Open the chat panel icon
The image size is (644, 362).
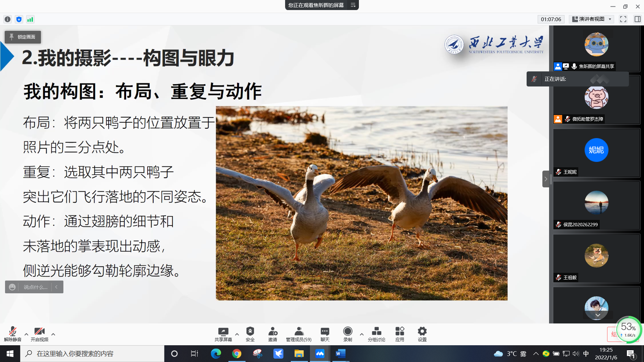(x=325, y=332)
